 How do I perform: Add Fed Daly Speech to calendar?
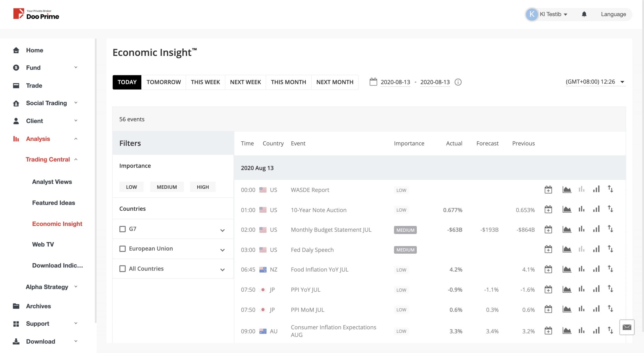click(x=548, y=249)
